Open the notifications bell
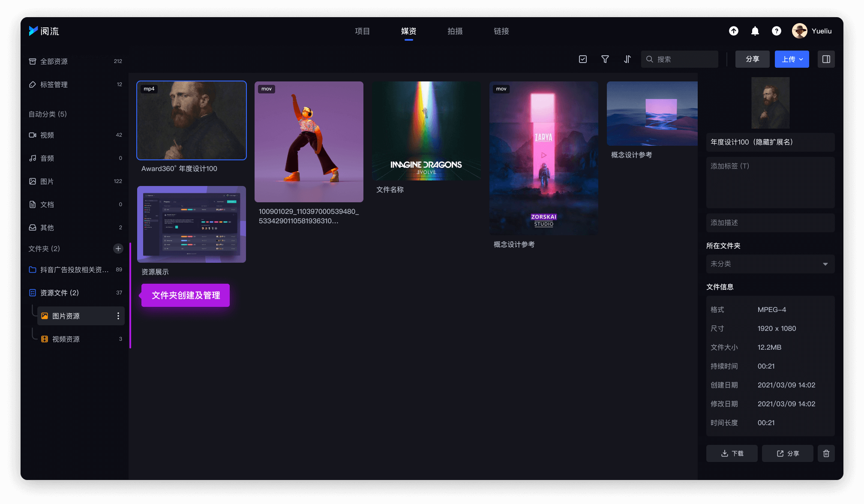 click(755, 31)
